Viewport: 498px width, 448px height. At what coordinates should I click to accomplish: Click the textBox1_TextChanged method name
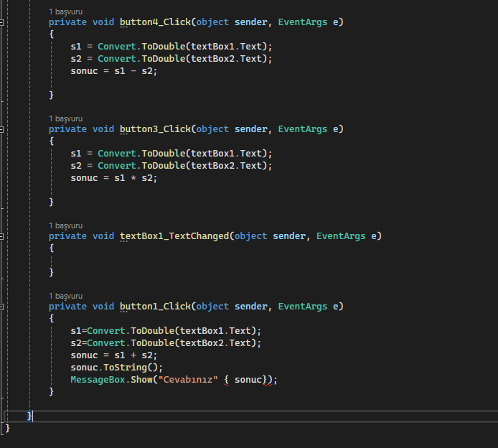coord(174,236)
